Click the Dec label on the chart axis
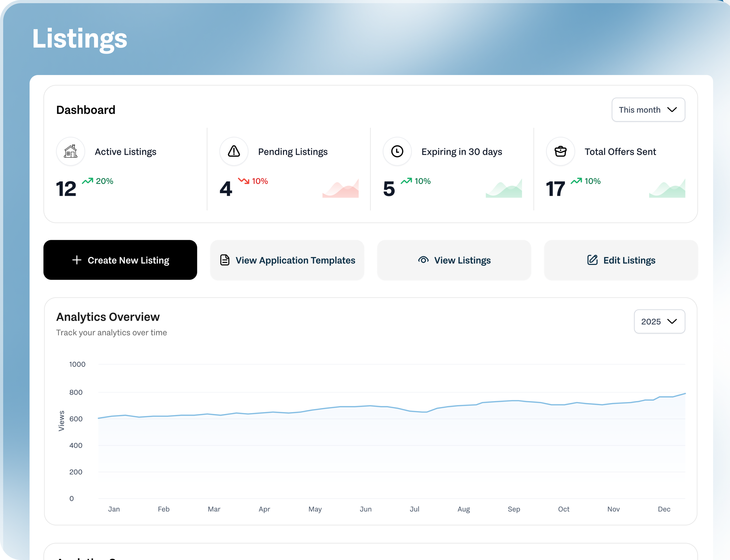Screen dimensions: 730x560 click(x=664, y=509)
